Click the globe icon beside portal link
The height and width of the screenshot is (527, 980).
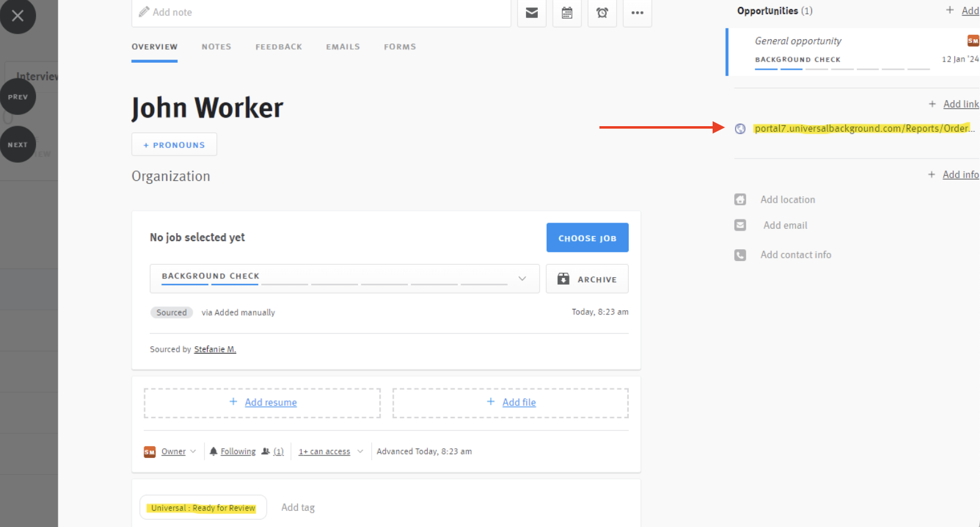(x=740, y=129)
